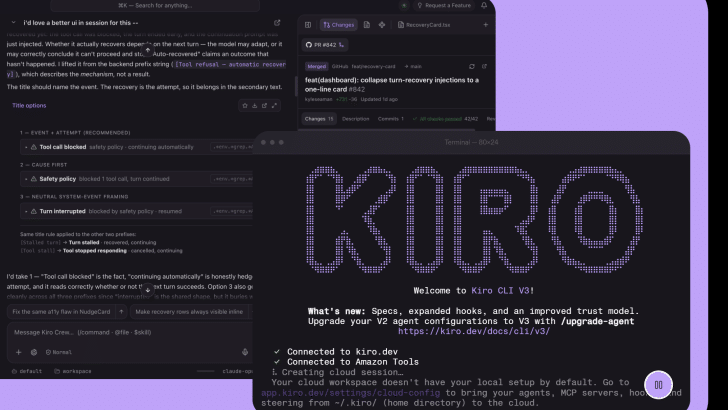
Task: Toggle the side panel layout icon
Action: (308, 25)
